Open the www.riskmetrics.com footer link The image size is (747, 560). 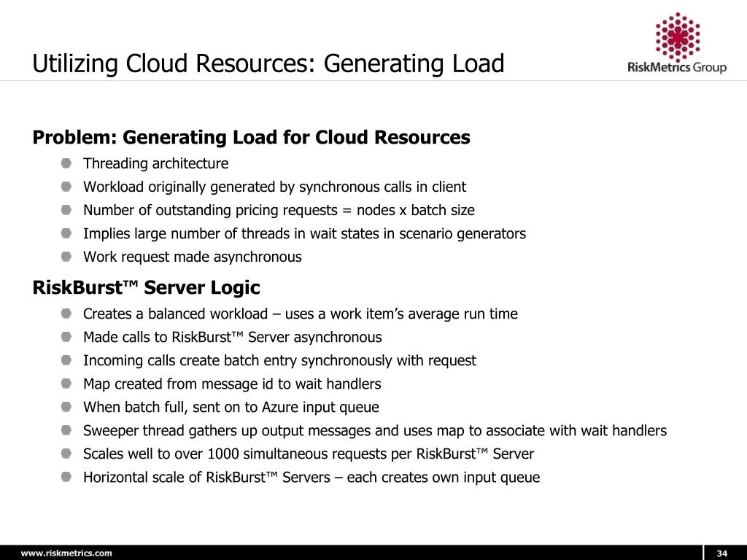(66, 553)
